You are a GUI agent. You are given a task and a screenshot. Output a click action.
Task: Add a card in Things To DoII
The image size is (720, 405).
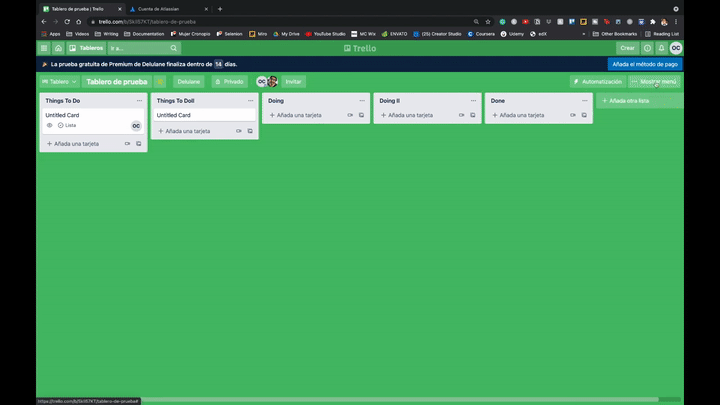point(184,131)
